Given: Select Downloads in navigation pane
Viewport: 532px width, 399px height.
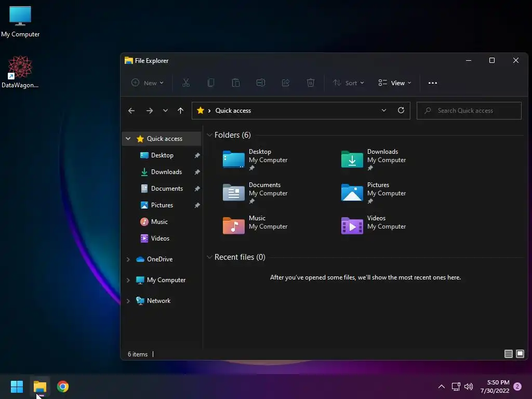Looking at the screenshot, I should click(x=166, y=171).
